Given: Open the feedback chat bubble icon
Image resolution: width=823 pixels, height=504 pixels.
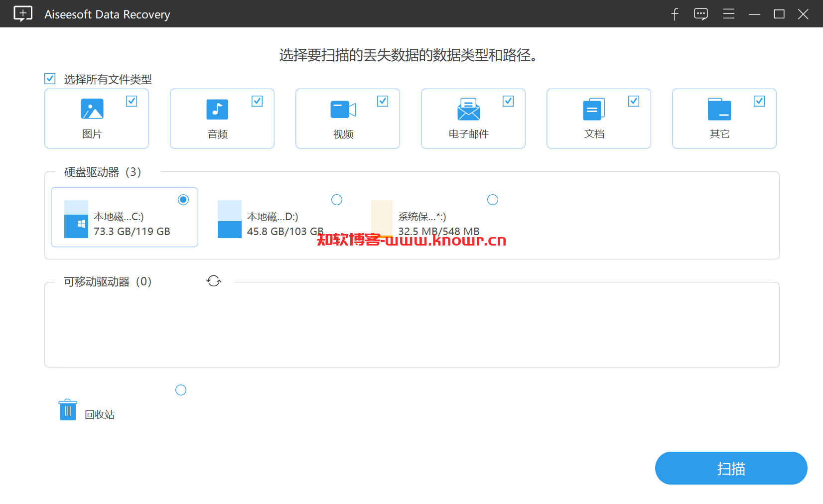Looking at the screenshot, I should click(701, 14).
